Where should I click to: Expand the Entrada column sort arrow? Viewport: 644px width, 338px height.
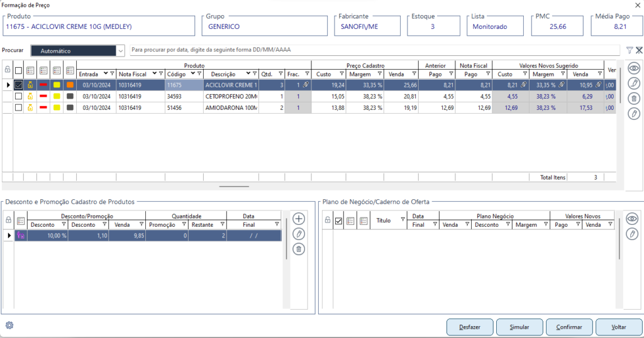tap(105, 74)
